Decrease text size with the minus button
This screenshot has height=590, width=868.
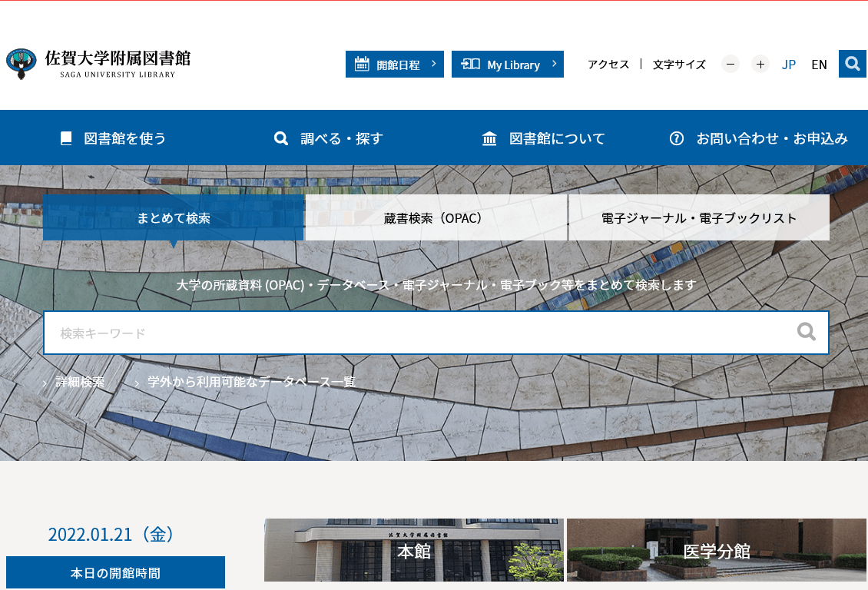(731, 65)
